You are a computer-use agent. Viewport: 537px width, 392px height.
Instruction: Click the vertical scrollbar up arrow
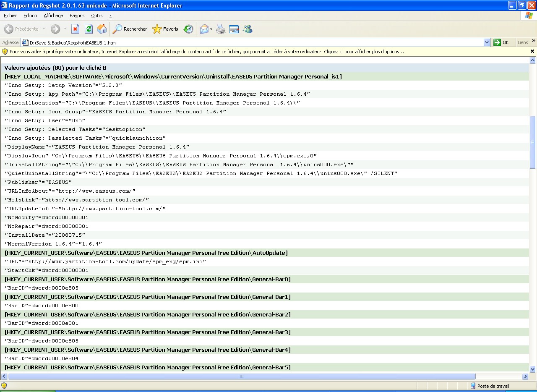pyautogui.click(x=533, y=60)
